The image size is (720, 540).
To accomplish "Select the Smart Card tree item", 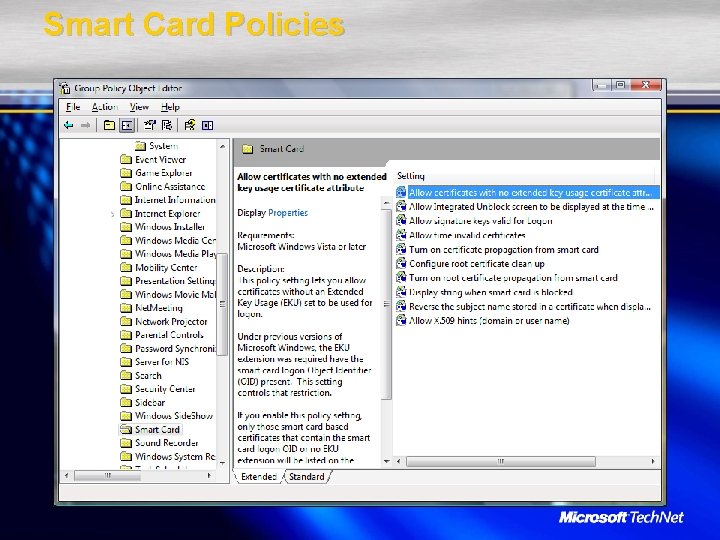I will coord(150,429).
